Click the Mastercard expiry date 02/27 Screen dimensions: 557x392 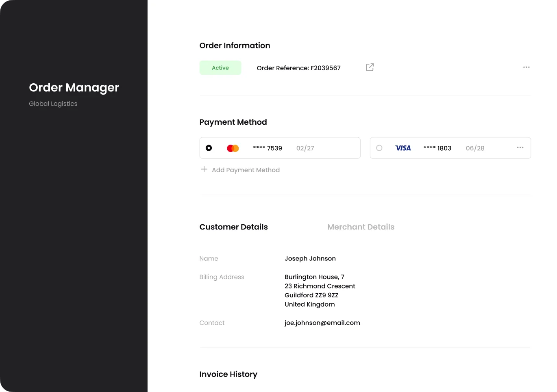coord(305,148)
